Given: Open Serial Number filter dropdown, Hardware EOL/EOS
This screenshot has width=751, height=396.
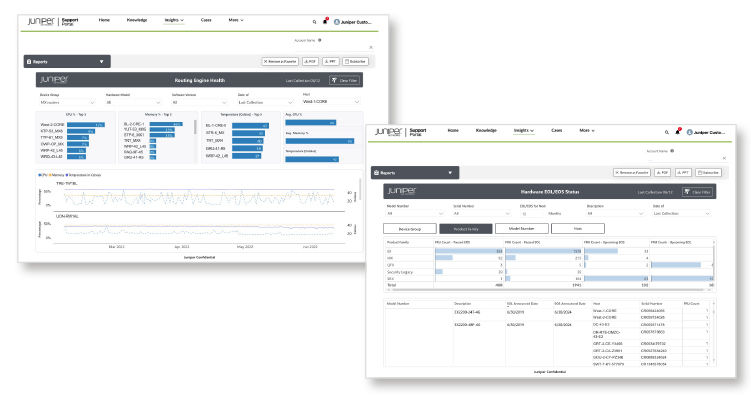Looking at the screenshot, I should tap(482, 214).
